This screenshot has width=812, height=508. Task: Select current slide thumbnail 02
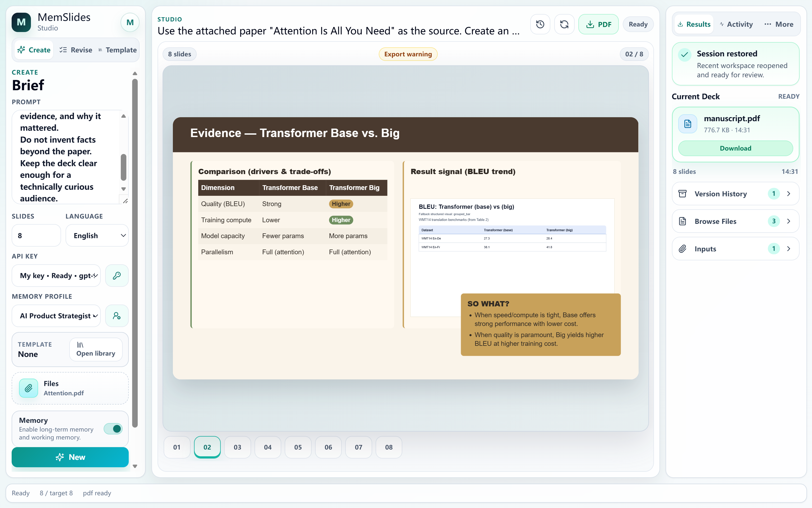point(207,447)
